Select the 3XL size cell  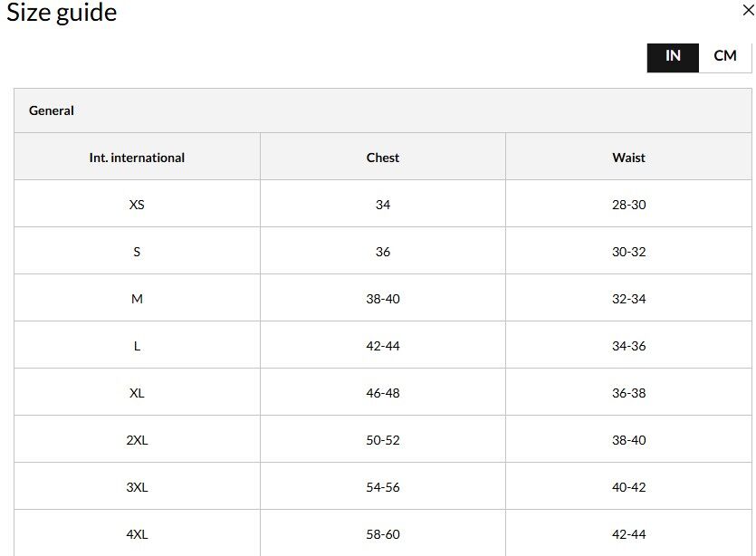[137, 487]
